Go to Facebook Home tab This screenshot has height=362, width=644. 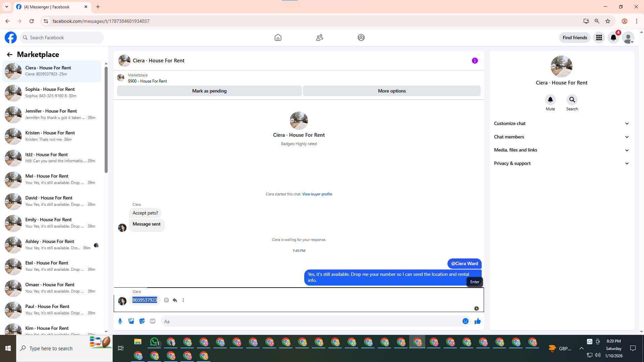pyautogui.click(x=278, y=38)
